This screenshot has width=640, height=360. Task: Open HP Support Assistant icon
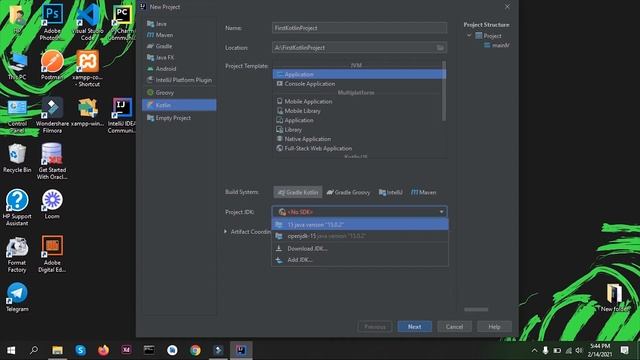tap(17, 207)
